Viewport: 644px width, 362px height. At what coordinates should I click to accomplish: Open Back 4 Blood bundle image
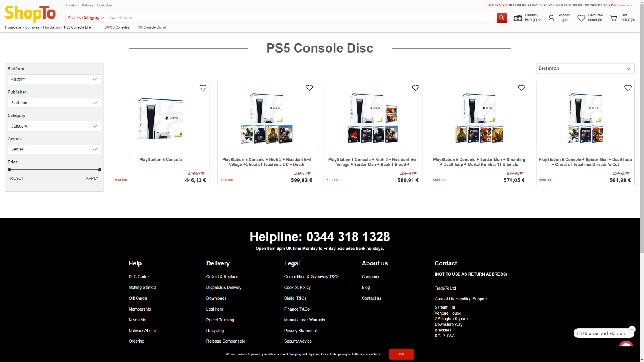pos(373,119)
